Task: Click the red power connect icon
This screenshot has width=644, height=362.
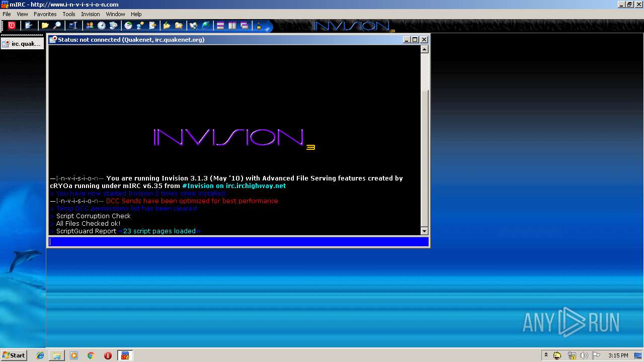Action: coord(12,26)
